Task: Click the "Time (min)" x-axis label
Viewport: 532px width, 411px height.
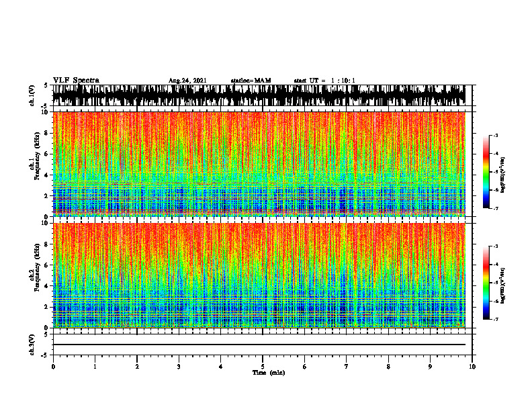Action: click(x=269, y=373)
